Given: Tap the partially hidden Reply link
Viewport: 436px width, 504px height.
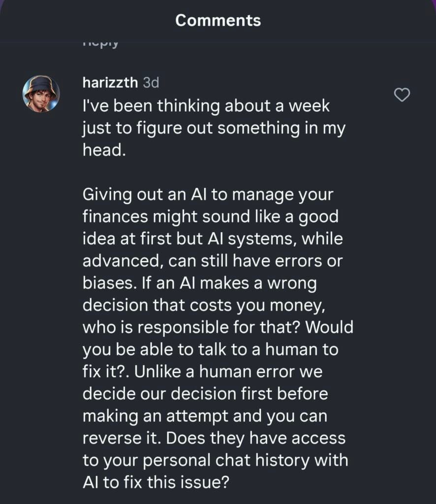Looking at the screenshot, I should [101, 44].
